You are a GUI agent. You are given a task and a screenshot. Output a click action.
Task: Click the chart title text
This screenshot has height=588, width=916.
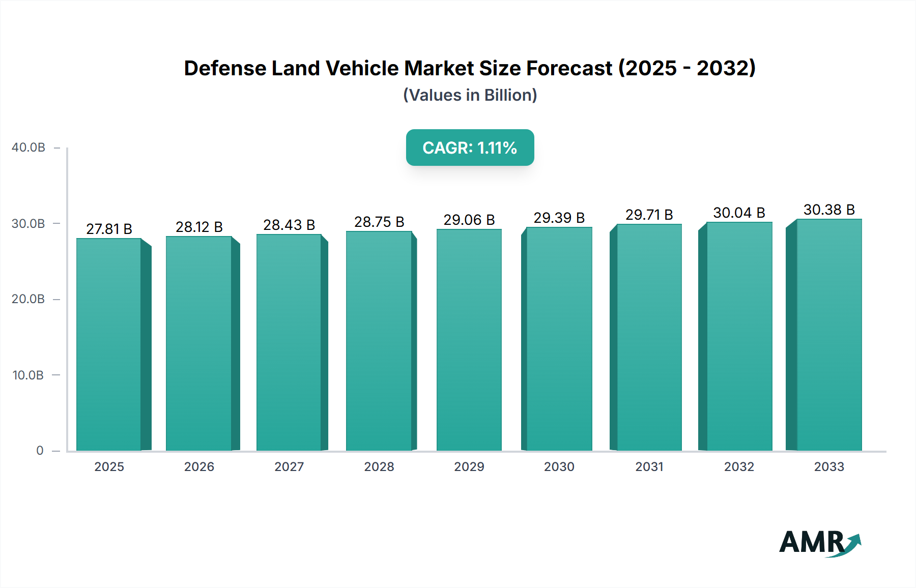470,68
